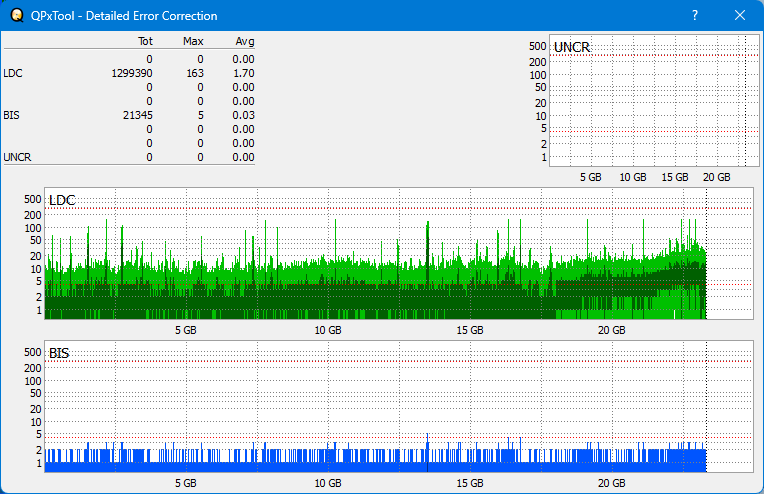Click the Avg column header
Image resolution: width=764 pixels, height=494 pixels.
point(245,41)
